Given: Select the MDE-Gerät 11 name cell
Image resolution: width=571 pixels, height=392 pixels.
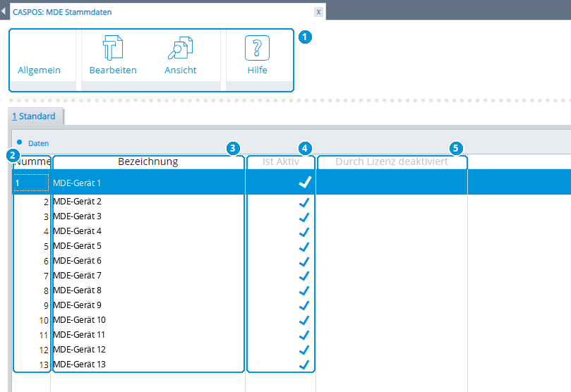Looking at the screenshot, I should click(x=148, y=335).
